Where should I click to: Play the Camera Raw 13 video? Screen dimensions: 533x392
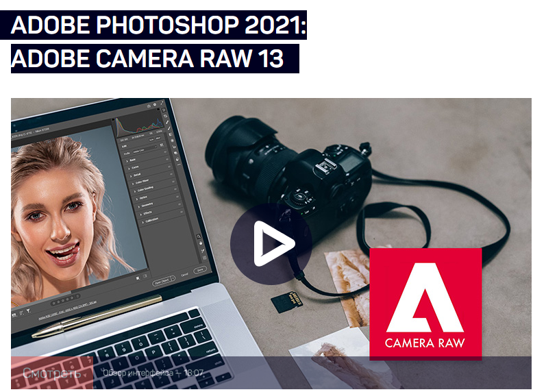coord(271,243)
